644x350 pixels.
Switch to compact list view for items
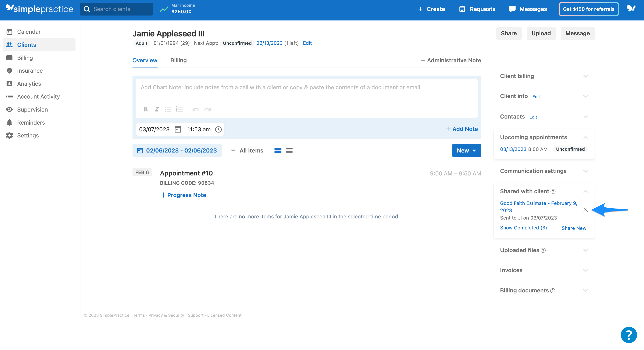(289, 150)
